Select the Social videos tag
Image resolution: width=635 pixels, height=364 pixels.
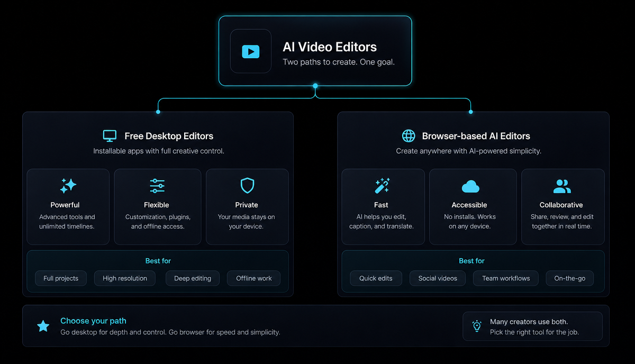(x=438, y=278)
